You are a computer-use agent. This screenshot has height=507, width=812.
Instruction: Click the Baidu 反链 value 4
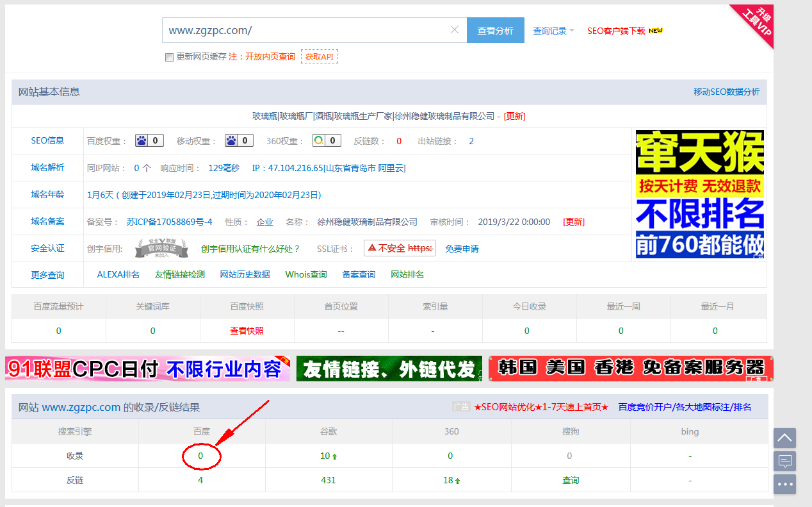click(x=200, y=480)
